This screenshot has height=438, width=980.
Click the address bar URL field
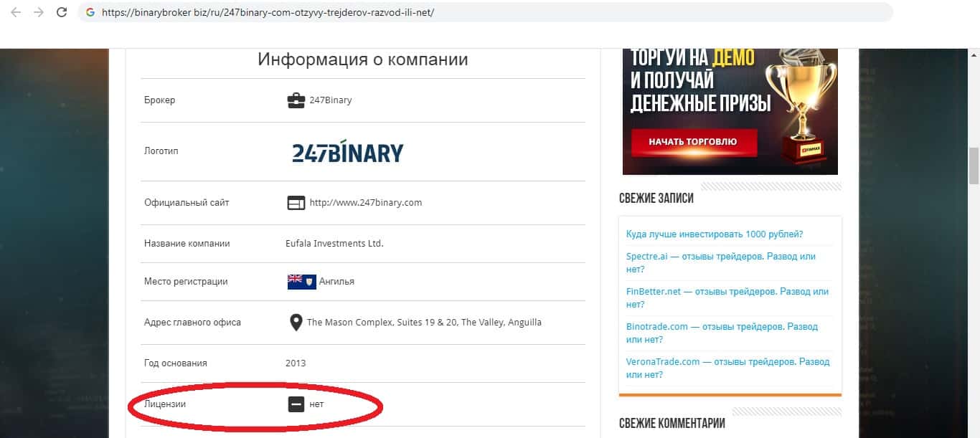[485, 12]
